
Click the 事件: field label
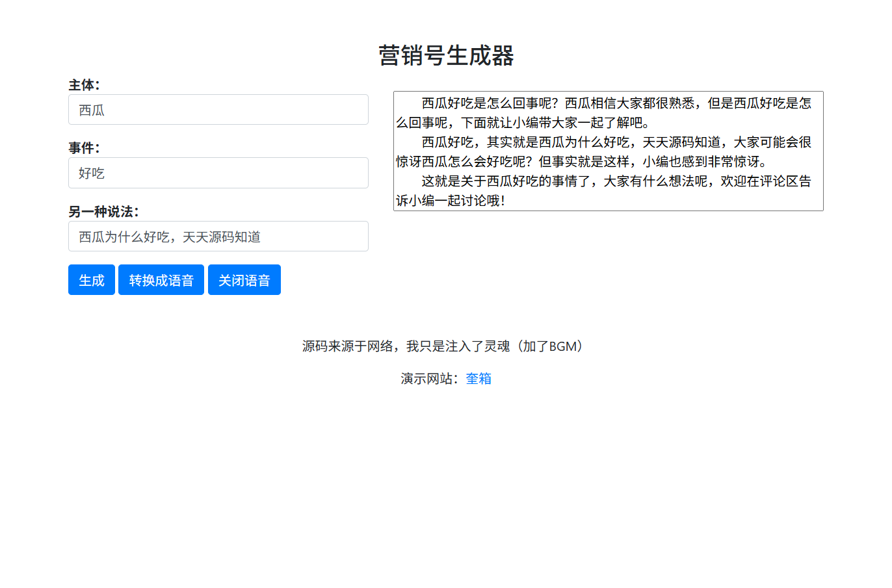(82, 147)
